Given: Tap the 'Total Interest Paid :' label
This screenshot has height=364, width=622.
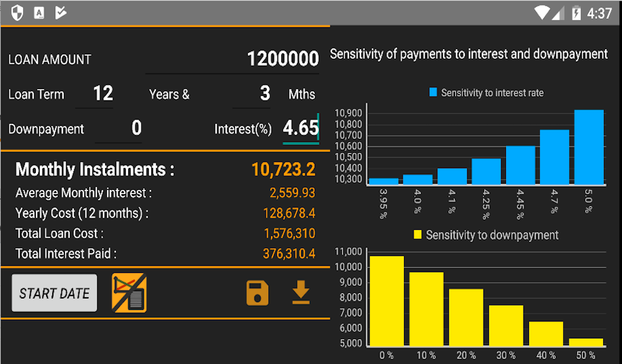Looking at the screenshot, I should pyautogui.click(x=66, y=254).
